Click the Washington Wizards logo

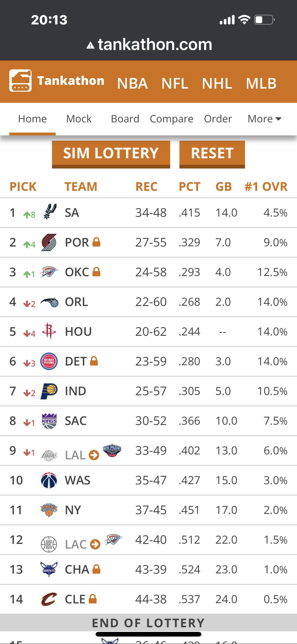pos(49,480)
